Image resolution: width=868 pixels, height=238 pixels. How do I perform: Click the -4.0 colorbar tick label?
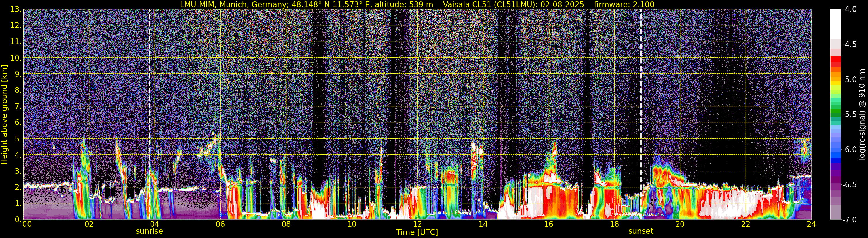(850, 10)
